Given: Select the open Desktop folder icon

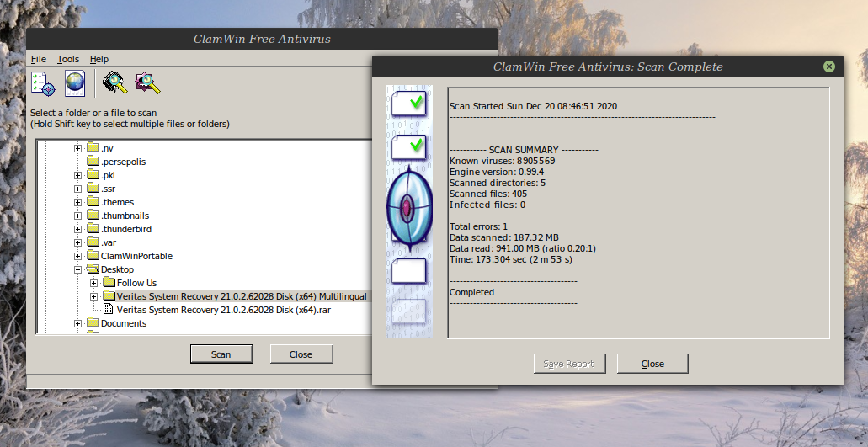Looking at the screenshot, I should point(93,269).
